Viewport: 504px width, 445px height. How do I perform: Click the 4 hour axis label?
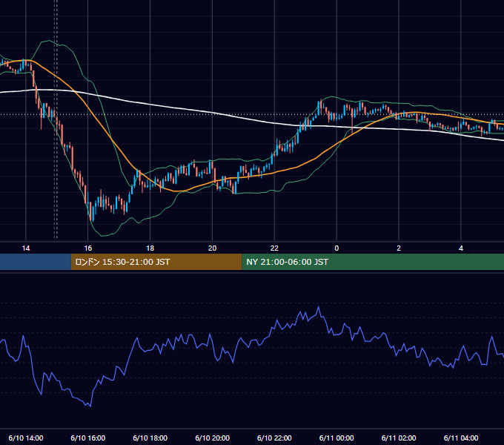[461, 248]
